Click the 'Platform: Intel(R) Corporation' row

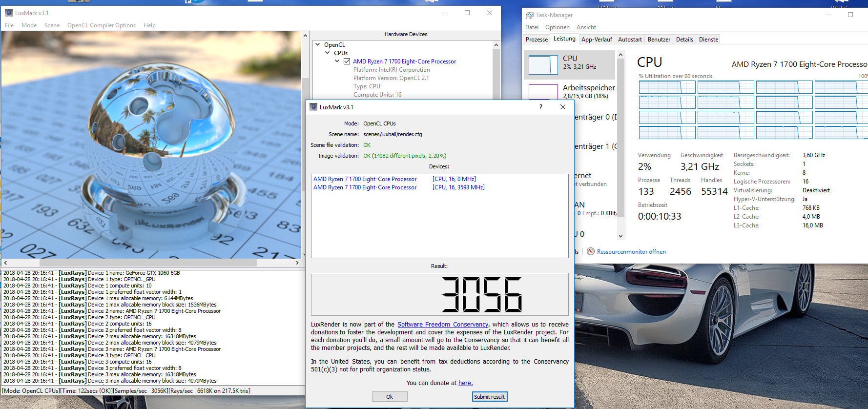pos(392,70)
